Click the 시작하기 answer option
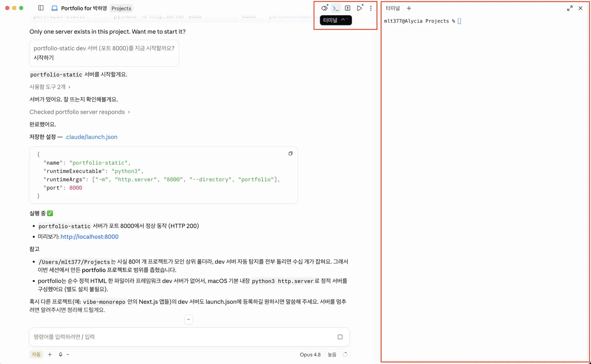The height and width of the screenshot is (364, 591). click(x=44, y=58)
